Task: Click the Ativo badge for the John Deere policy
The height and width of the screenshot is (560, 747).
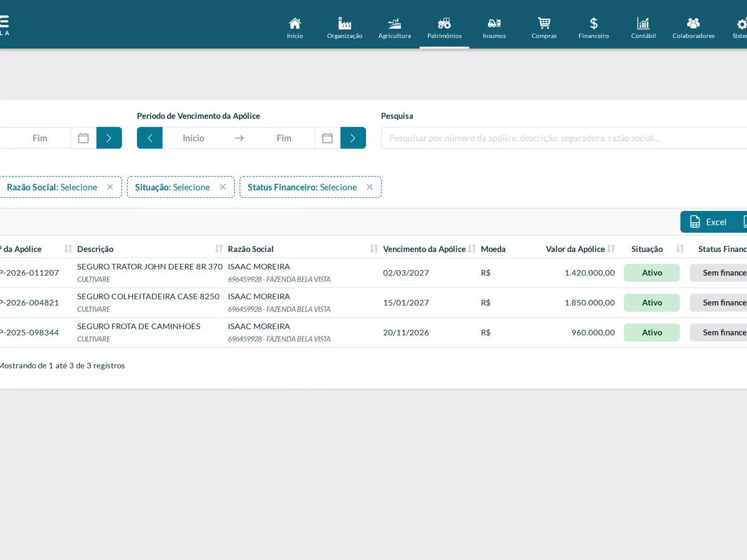Action: point(652,273)
